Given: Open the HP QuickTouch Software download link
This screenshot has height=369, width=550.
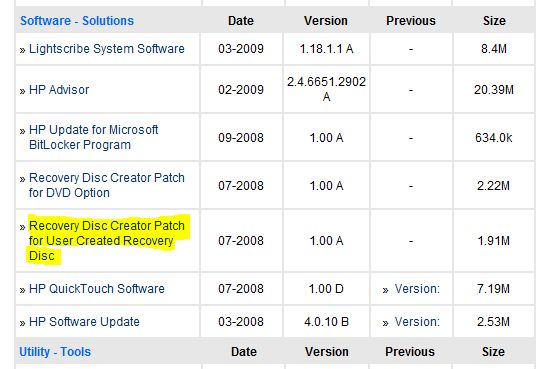Looking at the screenshot, I should click(96, 289).
